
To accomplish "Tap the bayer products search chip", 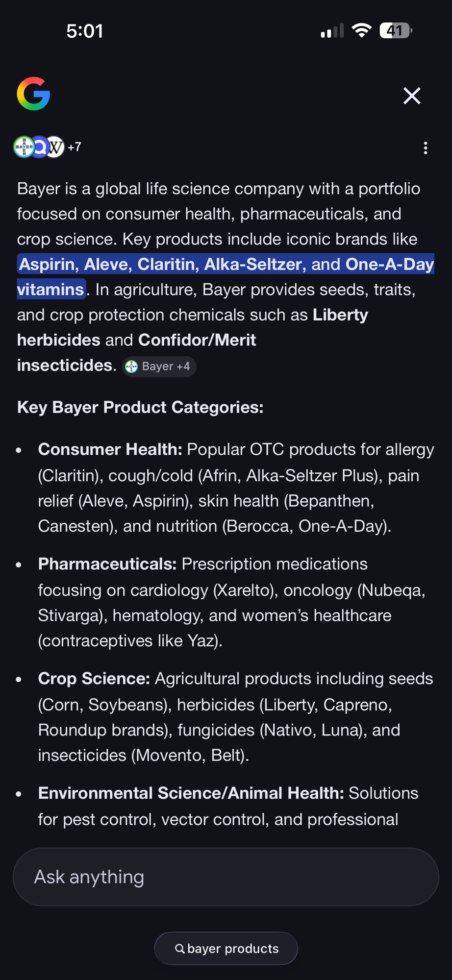I will tap(226, 948).
